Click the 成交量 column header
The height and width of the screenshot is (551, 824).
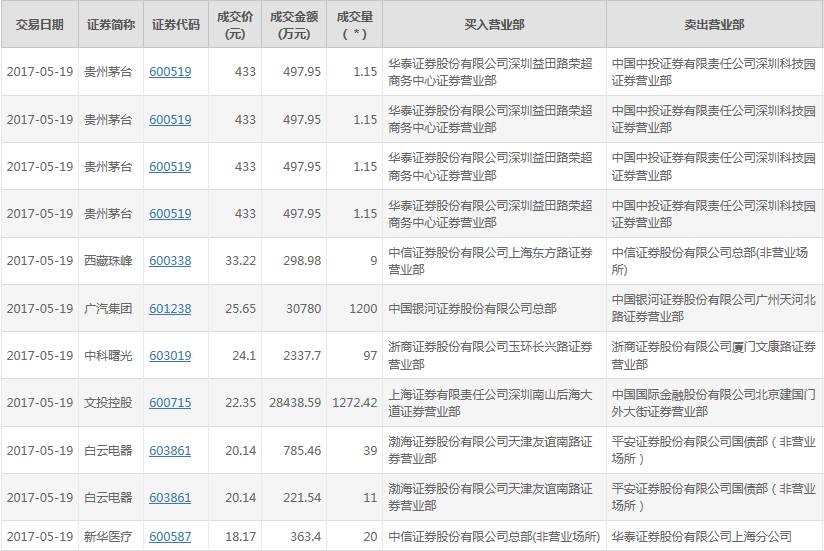point(355,25)
